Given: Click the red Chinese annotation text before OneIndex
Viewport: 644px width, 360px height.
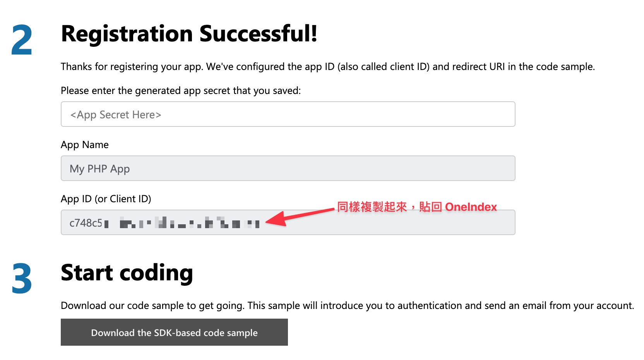Looking at the screenshot, I should pos(389,207).
